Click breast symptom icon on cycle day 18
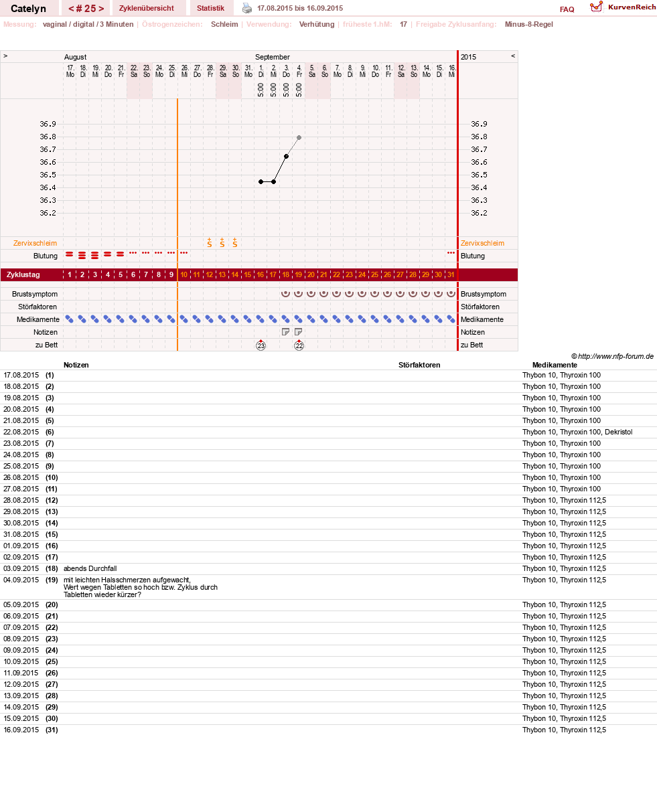Screen dimensions: 657x812 pos(286,293)
